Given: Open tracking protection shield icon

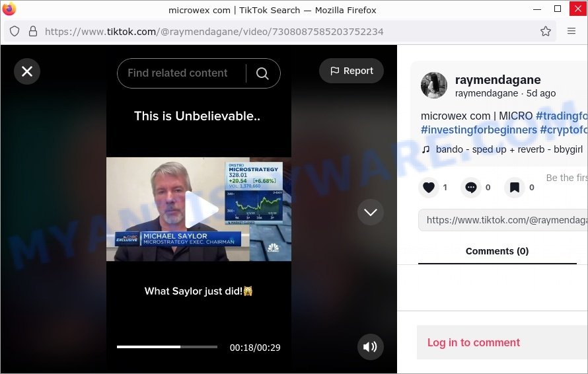Looking at the screenshot, I should (15, 31).
